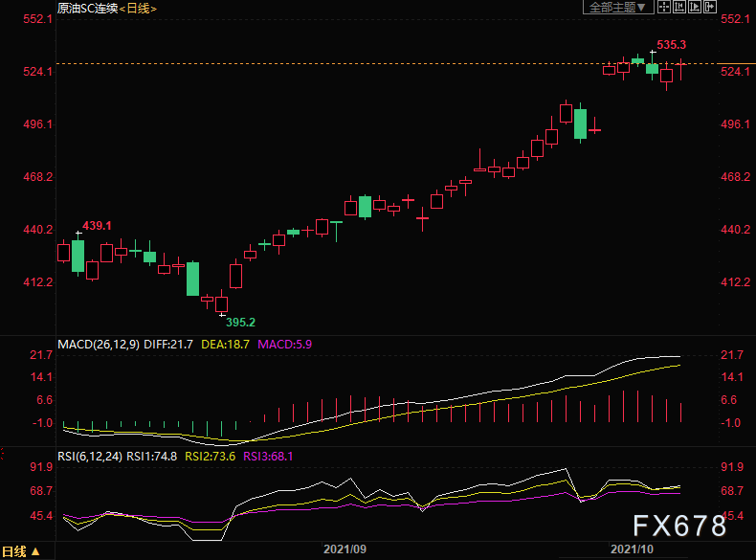Click the chart title 原油SC连续

(x=88, y=9)
